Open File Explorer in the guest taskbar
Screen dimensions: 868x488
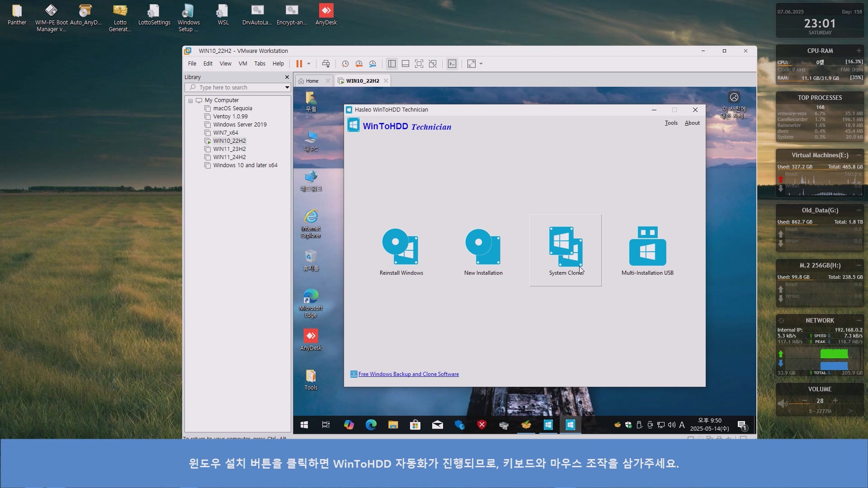[x=393, y=425]
